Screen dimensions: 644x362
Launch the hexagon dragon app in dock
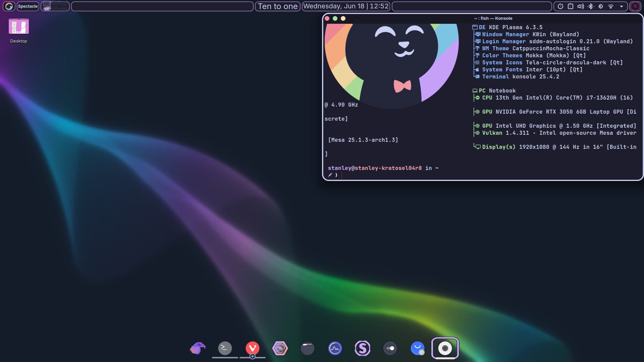(x=280, y=348)
